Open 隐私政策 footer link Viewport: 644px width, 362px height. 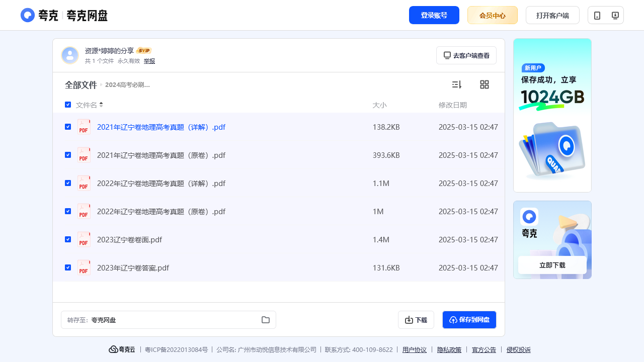point(449,350)
